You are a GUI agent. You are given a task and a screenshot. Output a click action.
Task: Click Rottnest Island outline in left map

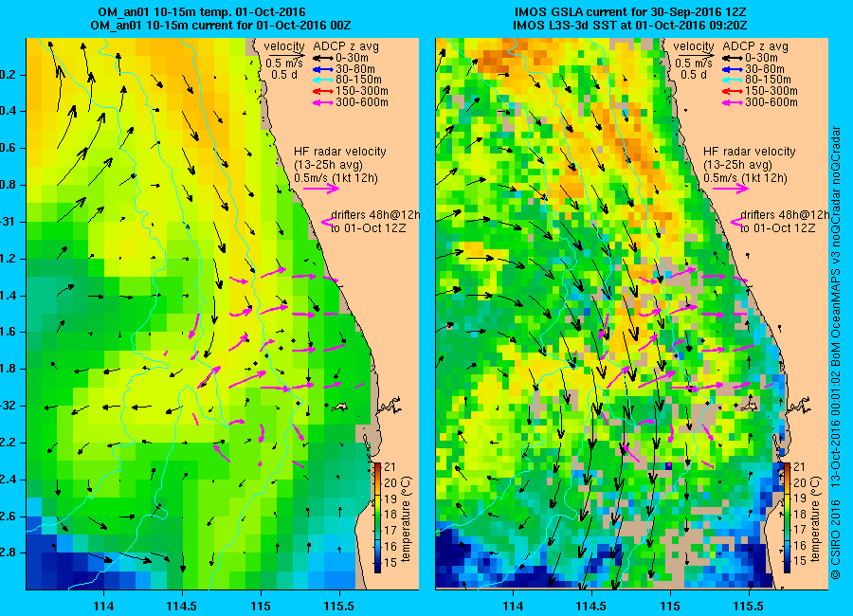tap(339, 407)
